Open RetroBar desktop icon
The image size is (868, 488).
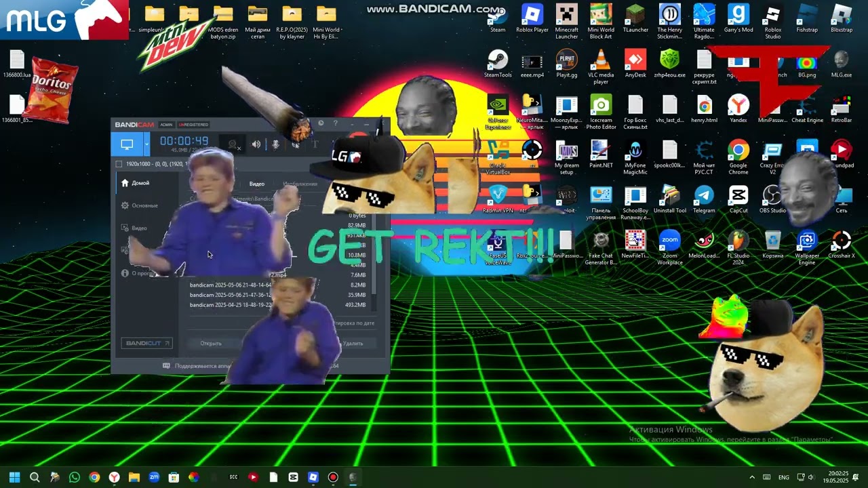click(842, 110)
